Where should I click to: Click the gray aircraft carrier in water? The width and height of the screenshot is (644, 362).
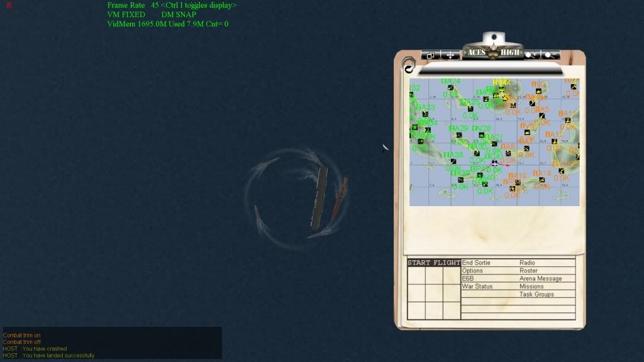319,198
